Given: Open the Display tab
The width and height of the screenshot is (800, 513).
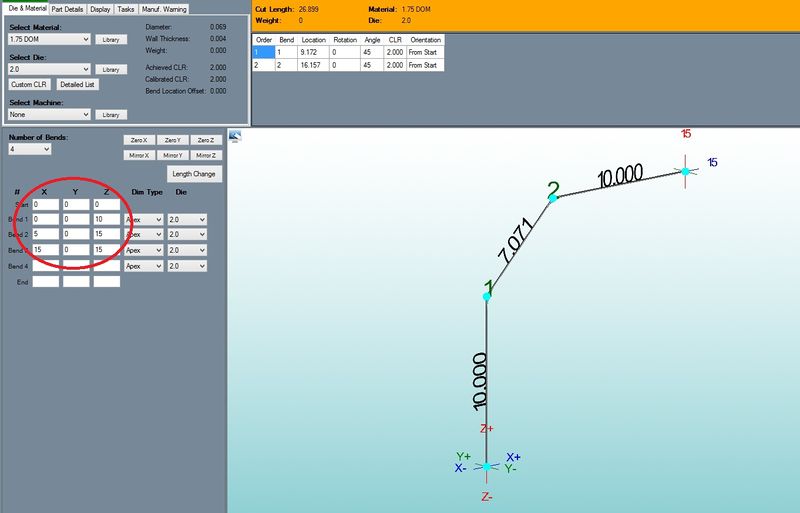Looking at the screenshot, I should [100, 9].
